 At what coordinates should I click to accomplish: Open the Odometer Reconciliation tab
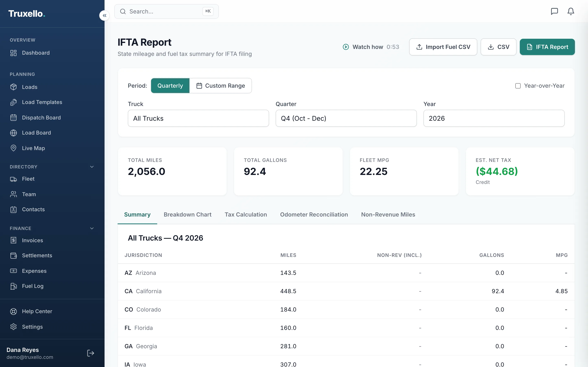point(314,214)
